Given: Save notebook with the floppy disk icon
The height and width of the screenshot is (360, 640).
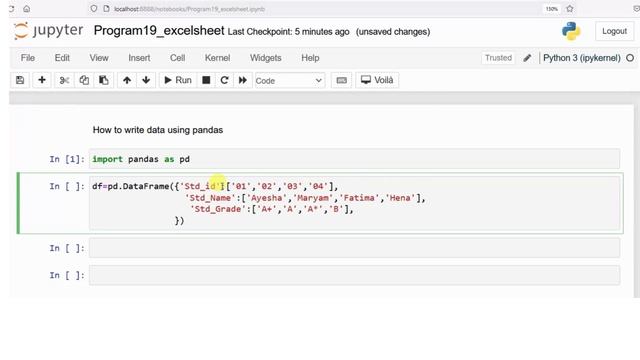Looking at the screenshot, I should click(20, 80).
